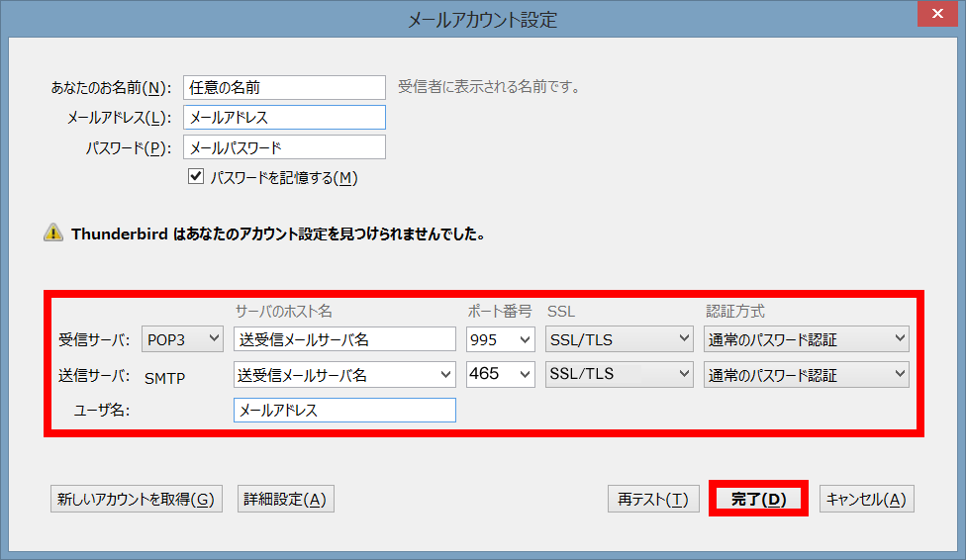Open 詳細設定(A) advanced settings

[x=286, y=499]
